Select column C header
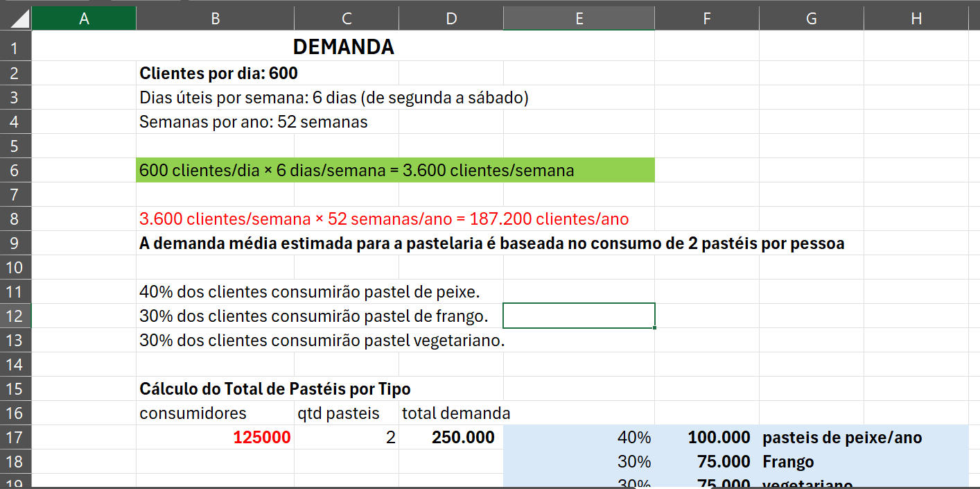This screenshot has width=980, height=489. tap(347, 19)
